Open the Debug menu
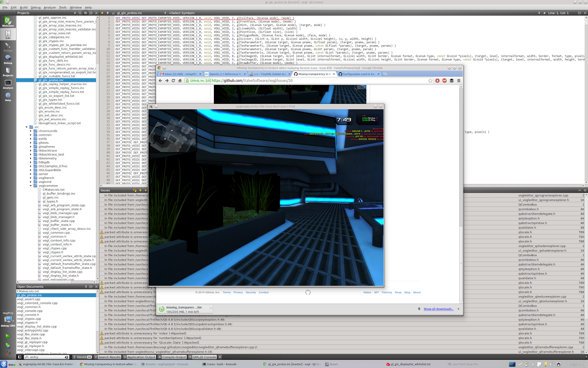The image size is (588, 368). pos(36,7)
